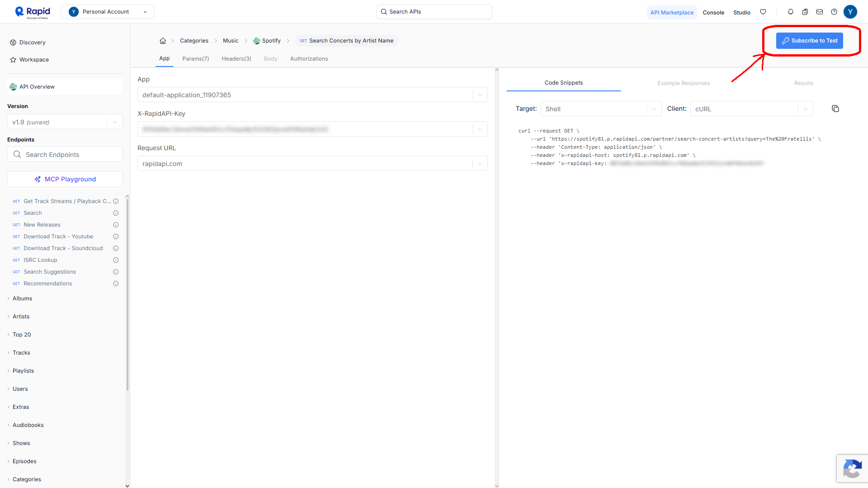
Task: Switch to the Params(7) tab
Action: click(195, 59)
